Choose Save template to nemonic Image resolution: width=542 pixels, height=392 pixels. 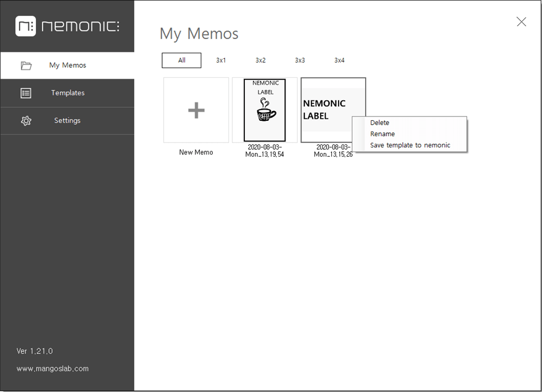tap(410, 145)
